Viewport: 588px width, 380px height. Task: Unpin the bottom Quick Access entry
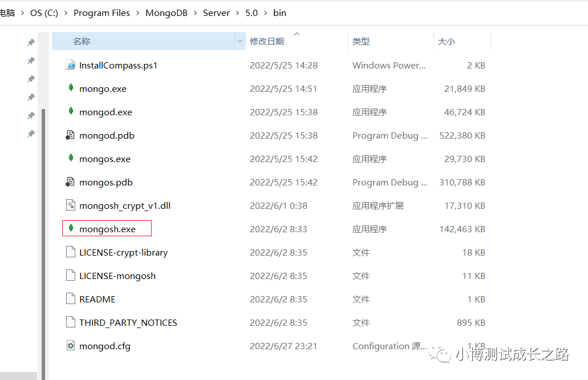pyautogui.click(x=31, y=134)
